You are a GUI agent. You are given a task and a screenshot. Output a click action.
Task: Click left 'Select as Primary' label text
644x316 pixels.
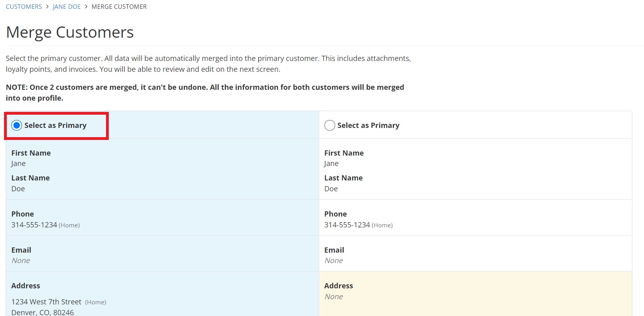[55, 126]
